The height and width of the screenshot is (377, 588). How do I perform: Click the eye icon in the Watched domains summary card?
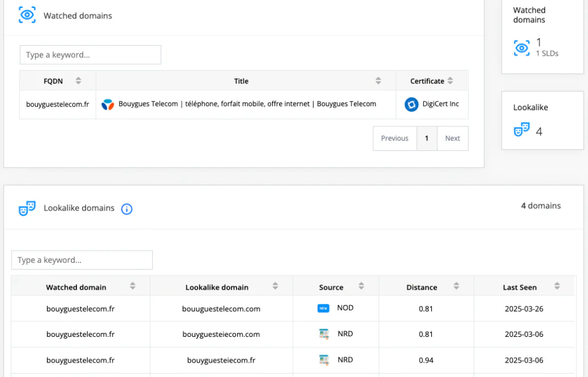click(x=521, y=48)
